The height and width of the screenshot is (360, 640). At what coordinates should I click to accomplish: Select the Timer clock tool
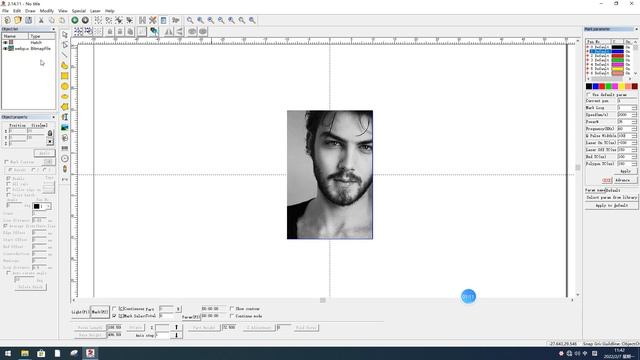(64, 158)
